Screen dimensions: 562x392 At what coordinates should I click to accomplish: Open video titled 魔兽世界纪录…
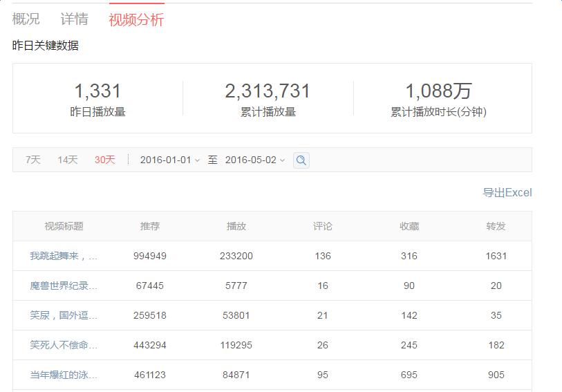pyautogui.click(x=64, y=286)
